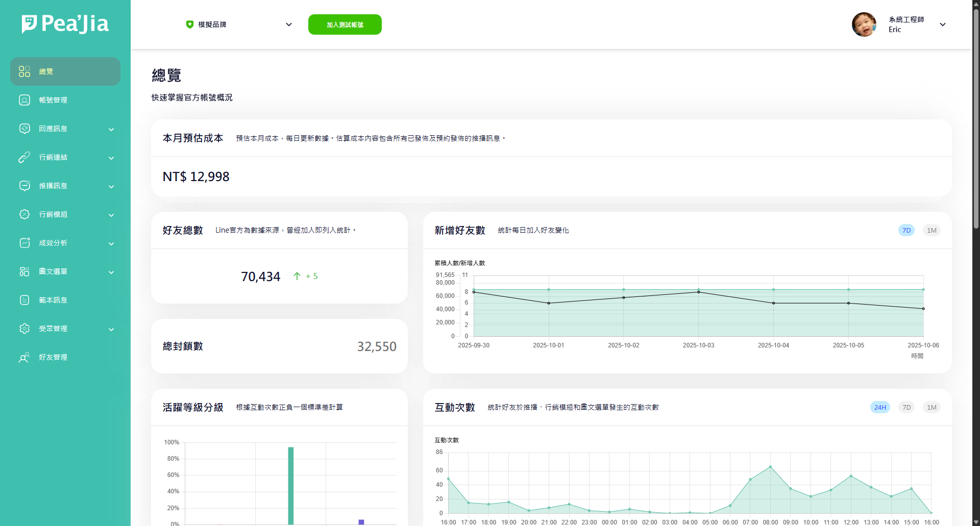Open the Eric user account dropdown
The image size is (980, 526).
942,24
